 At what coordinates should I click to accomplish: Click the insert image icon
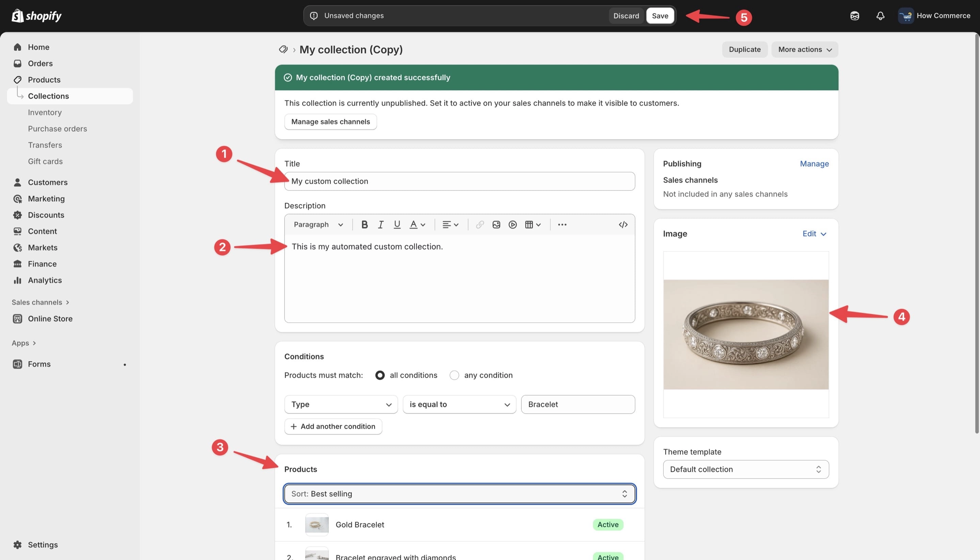click(x=496, y=225)
